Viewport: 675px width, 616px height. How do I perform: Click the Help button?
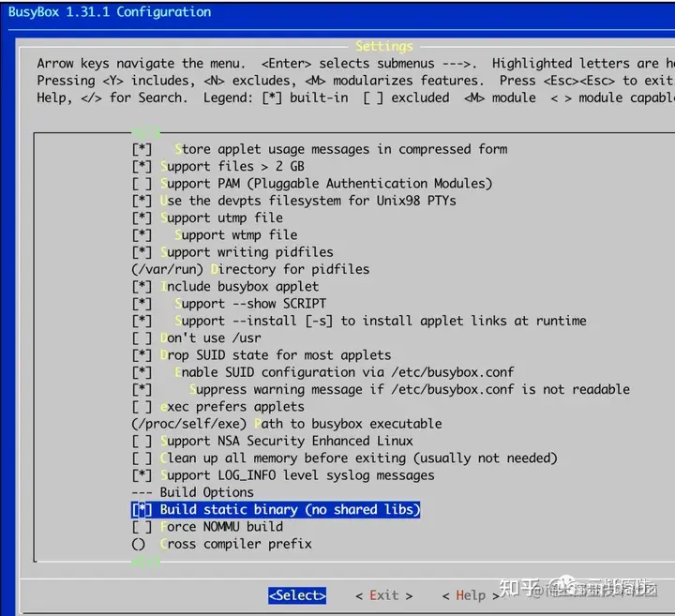click(471, 595)
